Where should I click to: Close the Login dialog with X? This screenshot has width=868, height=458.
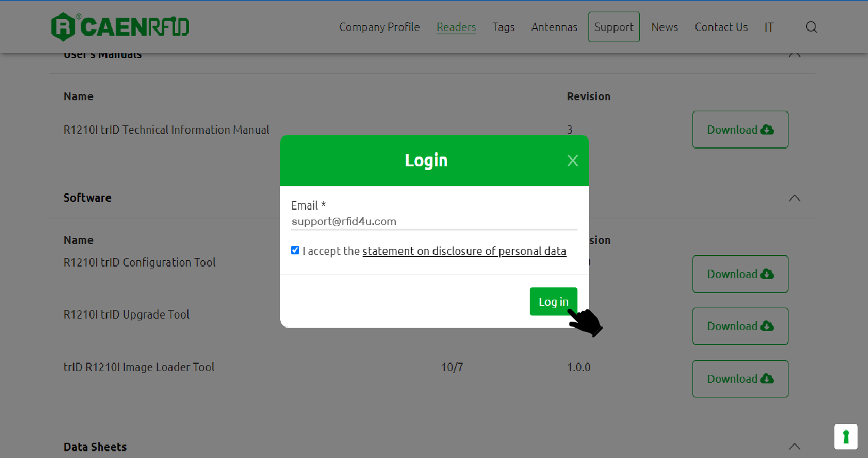pyautogui.click(x=573, y=161)
